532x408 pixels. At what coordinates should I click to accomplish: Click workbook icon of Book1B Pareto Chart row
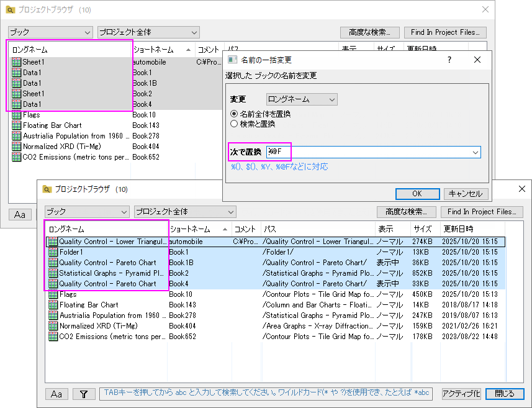(53, 263)
